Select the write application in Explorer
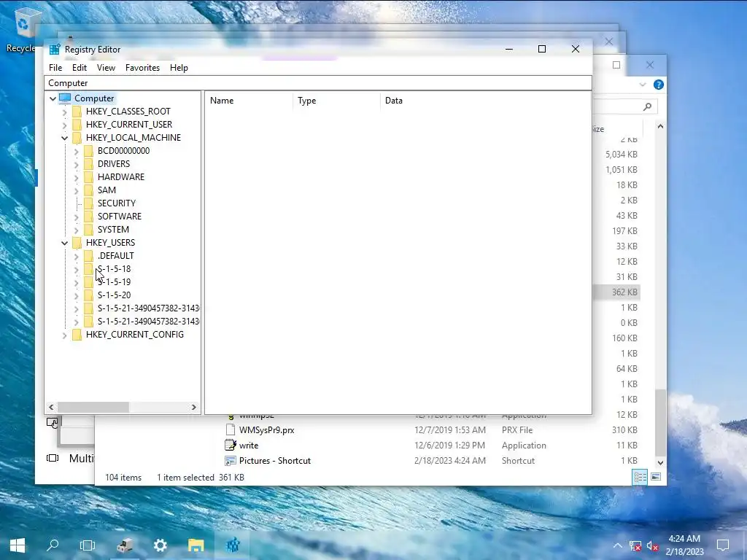Image resolution: width=747 pixels, height=560 pixels. coord(248,446)
